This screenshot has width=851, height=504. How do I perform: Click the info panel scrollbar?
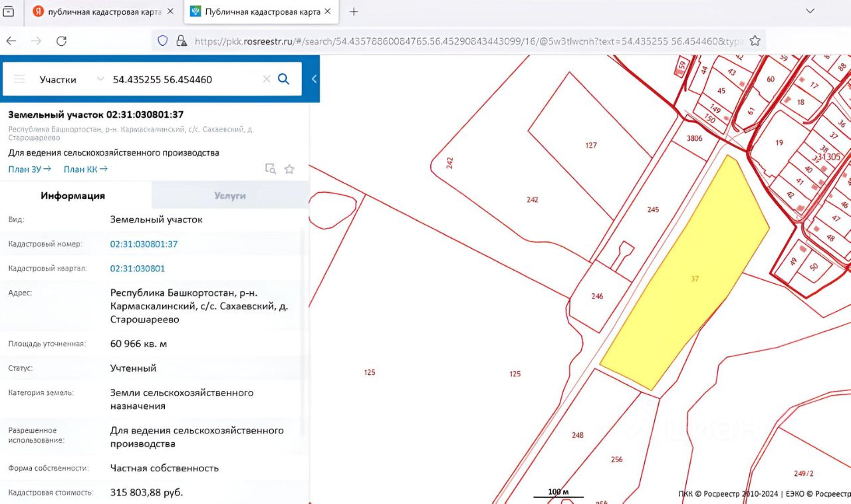click(303, 330)
